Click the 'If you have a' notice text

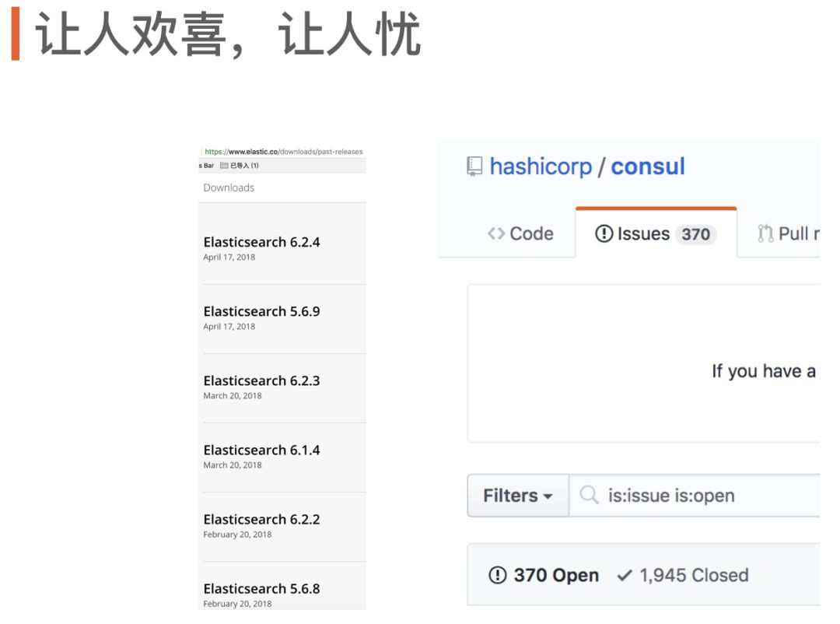(764, 370)
